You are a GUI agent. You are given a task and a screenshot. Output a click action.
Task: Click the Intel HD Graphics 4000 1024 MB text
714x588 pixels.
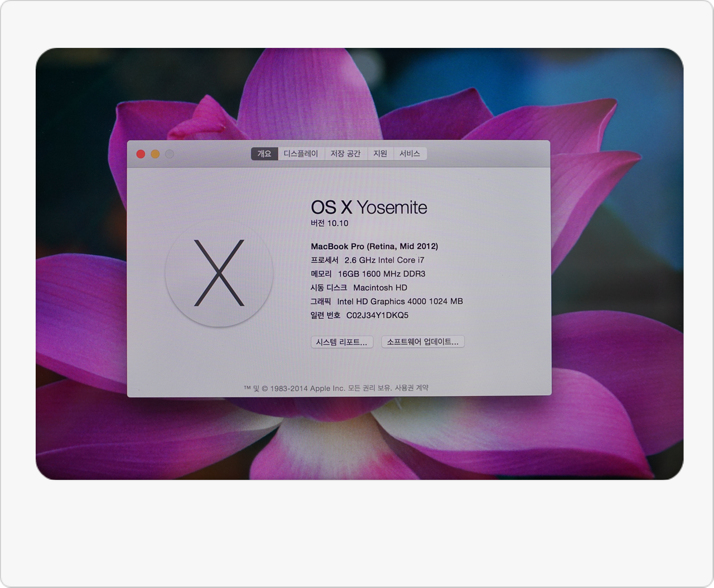[x=400, y=302]
